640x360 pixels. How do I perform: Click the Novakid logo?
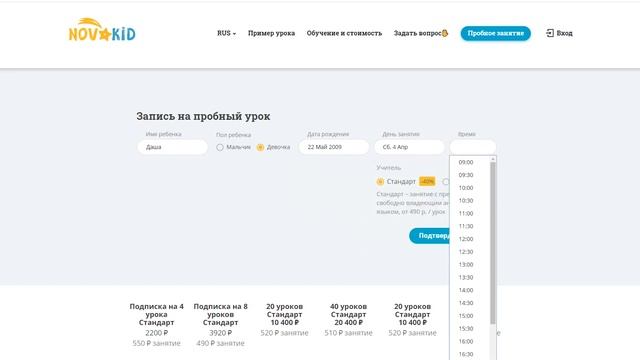pos(102,30)
